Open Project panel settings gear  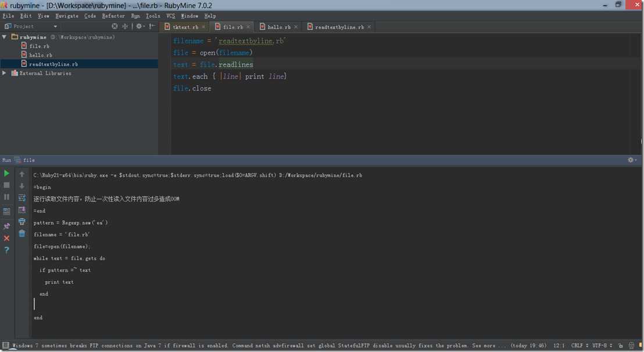[140, 26]
